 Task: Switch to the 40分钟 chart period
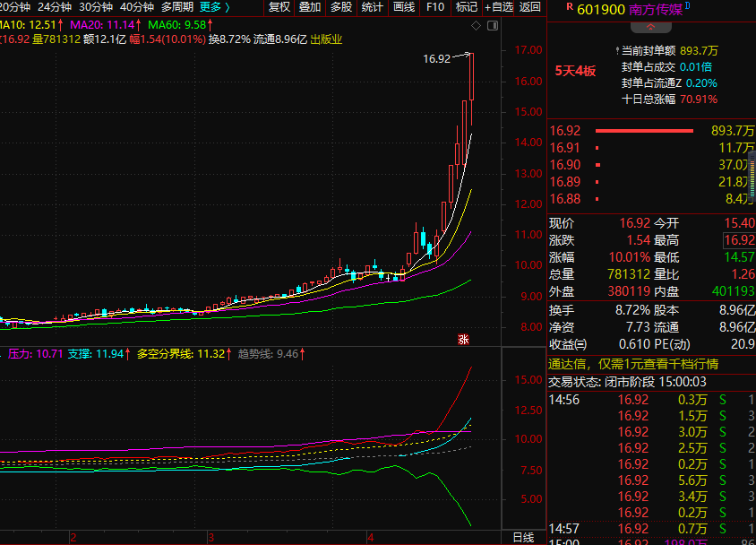[137, 7]
